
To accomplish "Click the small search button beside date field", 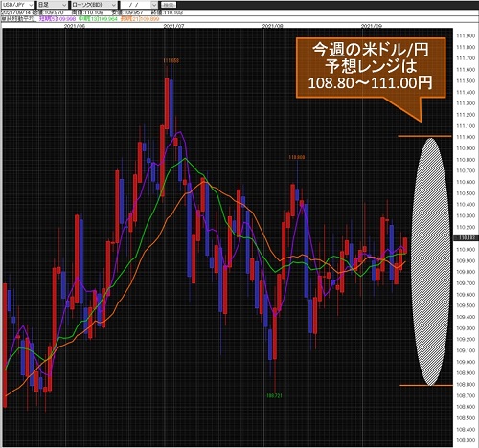I will [x=169, y=5].
